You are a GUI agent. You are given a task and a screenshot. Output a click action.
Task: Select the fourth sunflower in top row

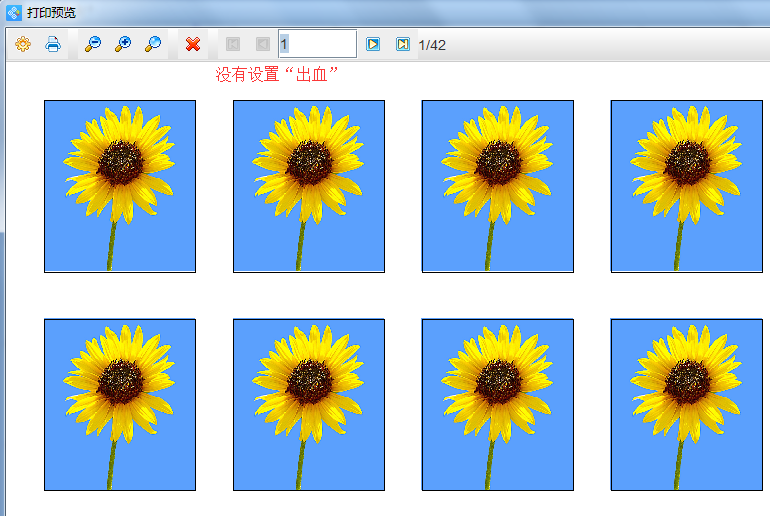pyautogui.click(x=687, y=186)
